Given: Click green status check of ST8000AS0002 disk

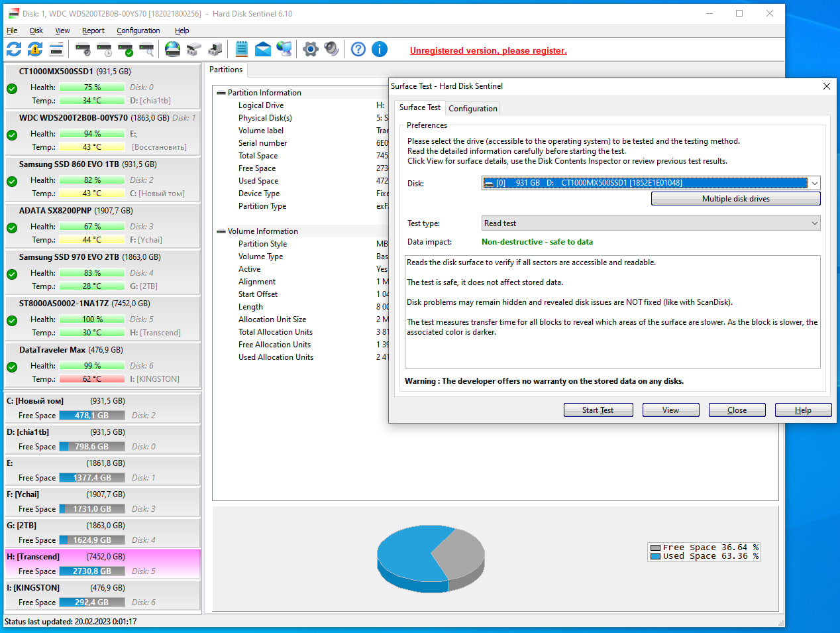Looking at the screenshot, I should 12,320.
